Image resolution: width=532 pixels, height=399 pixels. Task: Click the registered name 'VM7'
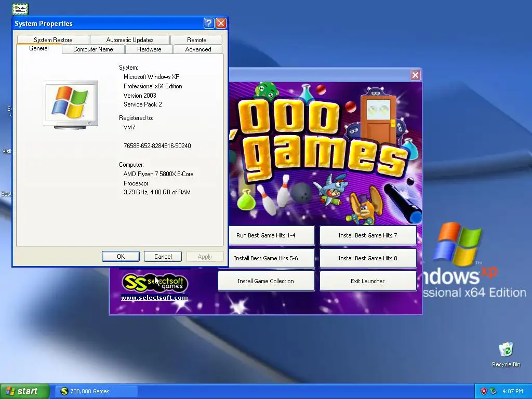[x=129, y=127]
